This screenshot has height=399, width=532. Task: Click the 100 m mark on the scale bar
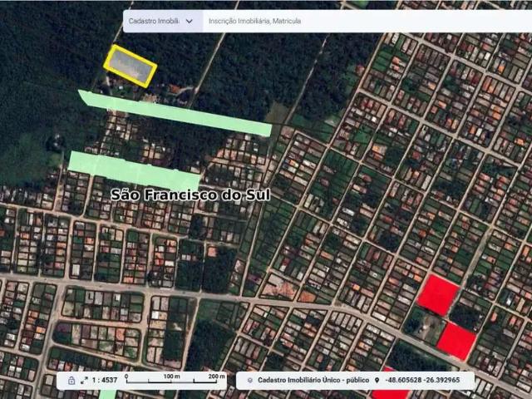(x=172, y=377)
